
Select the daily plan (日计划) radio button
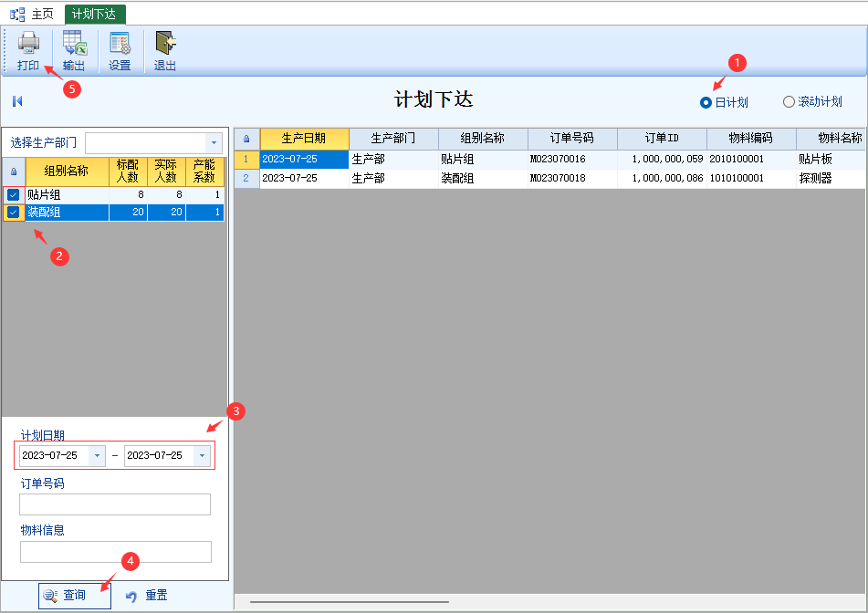click(x=706, y=102)
